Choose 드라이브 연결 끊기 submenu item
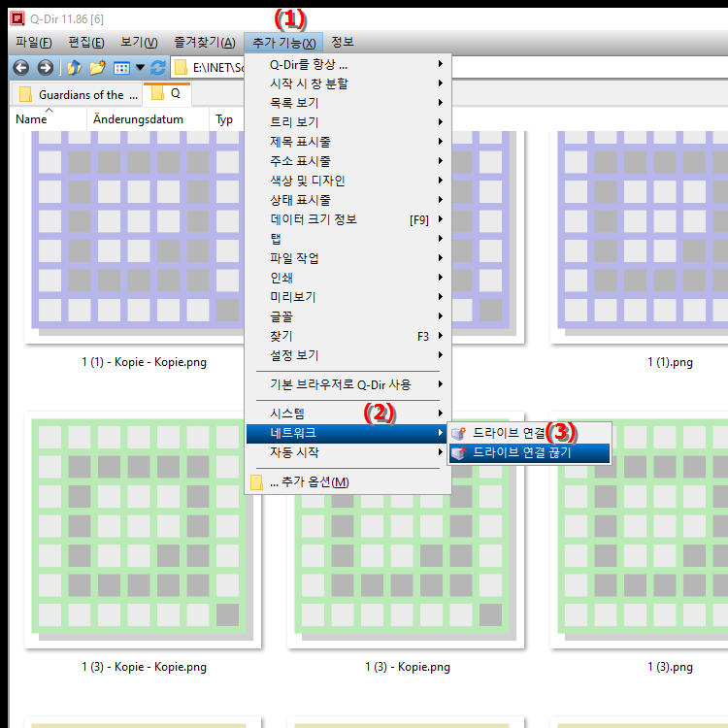 [529, 452]
